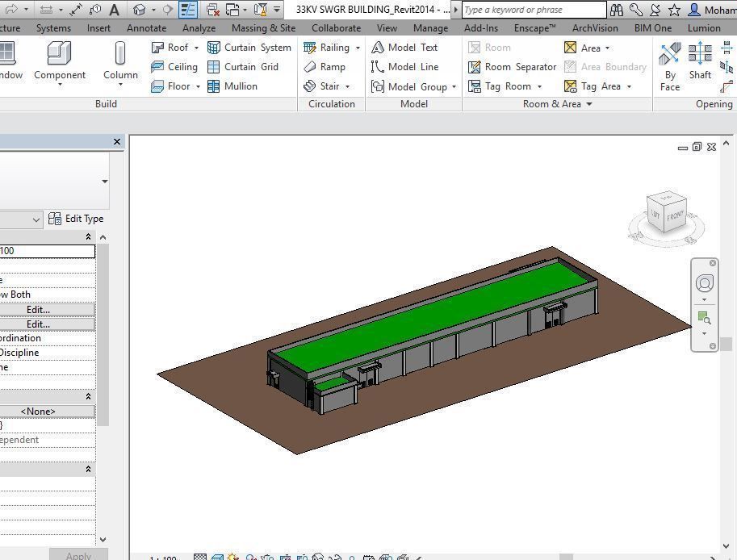Viewport: 737px width, 560px height.
Task: Select the Floor tool
Action: point(170,86)
